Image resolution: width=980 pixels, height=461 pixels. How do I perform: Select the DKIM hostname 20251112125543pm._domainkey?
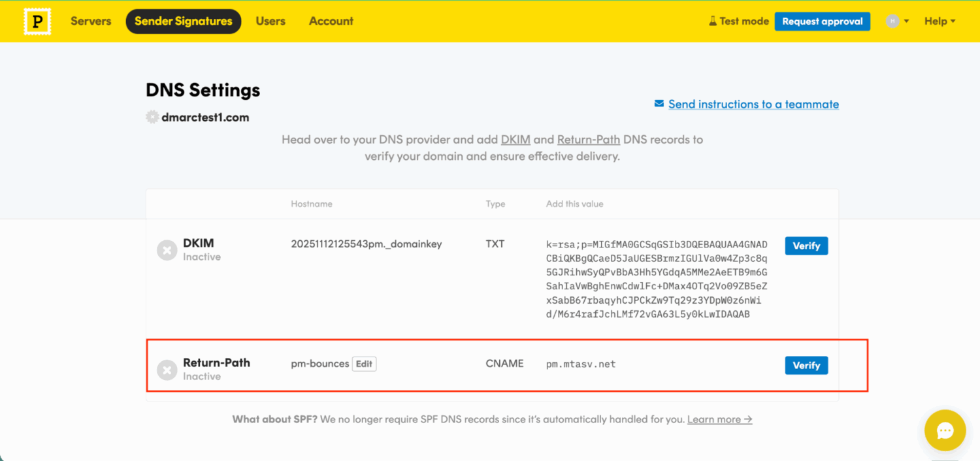click(367, 244)
